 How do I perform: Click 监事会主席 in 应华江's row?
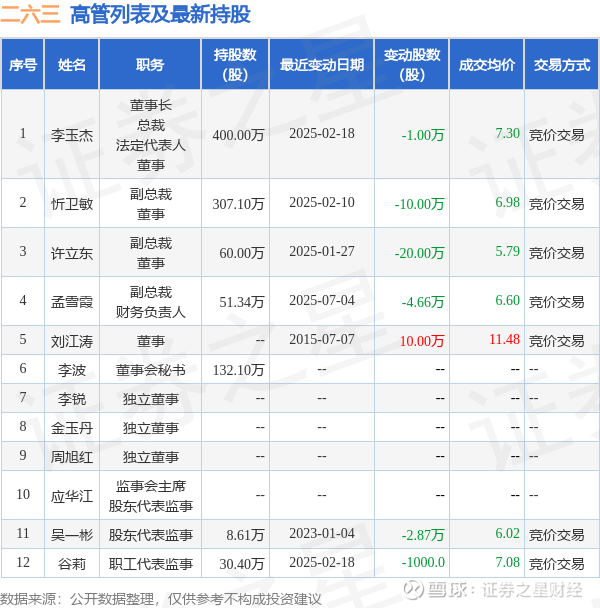(x=150, y=486)
